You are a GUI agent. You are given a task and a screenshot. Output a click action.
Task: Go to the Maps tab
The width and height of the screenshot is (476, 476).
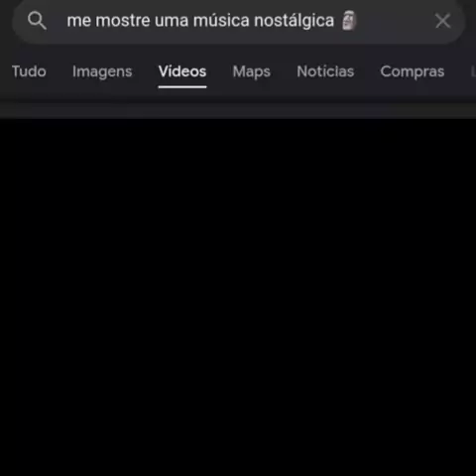click(251, 72)
